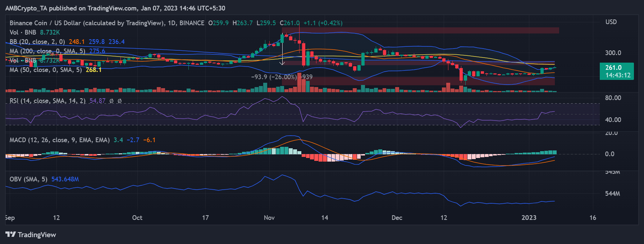
Task: Click the Bollinger upper value 259.8
Action: (x=97, y=42)
